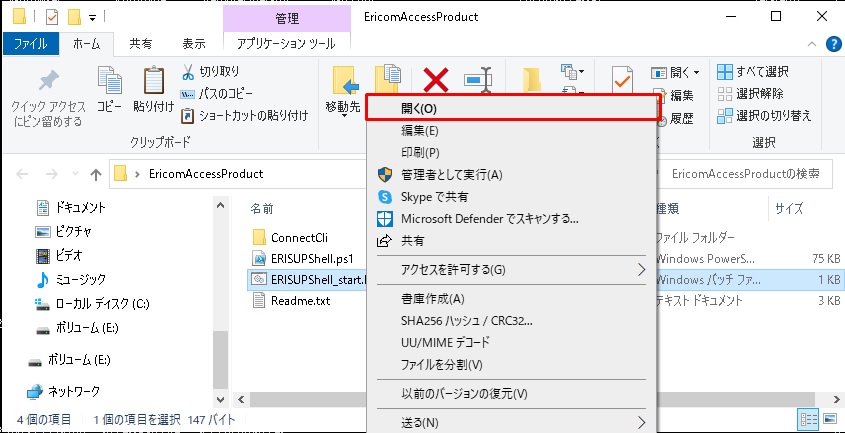Click the Cut scissors icon
The height and width of the screenshot is (433, 845).
point(188,72)
